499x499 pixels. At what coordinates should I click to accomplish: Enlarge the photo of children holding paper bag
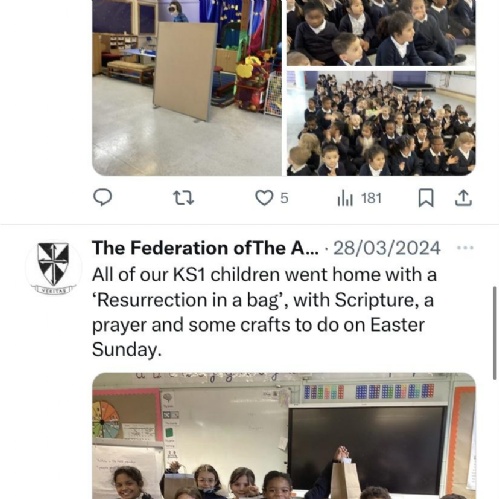[x=284, y=436]
